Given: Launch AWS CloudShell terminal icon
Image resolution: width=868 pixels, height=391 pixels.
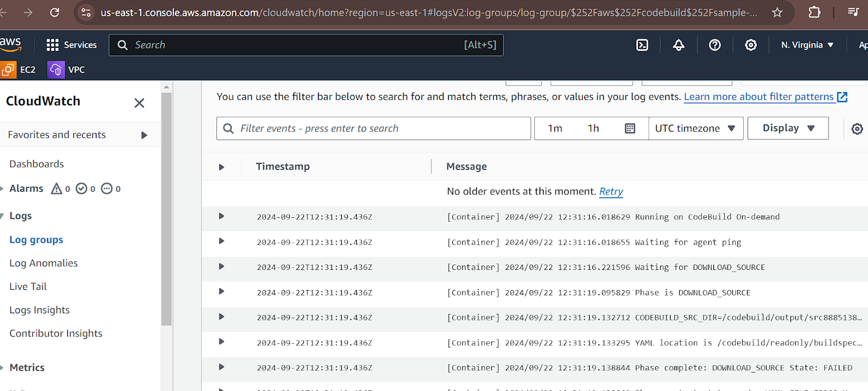Looking at the screenshot, I should [x=642, y=45].
